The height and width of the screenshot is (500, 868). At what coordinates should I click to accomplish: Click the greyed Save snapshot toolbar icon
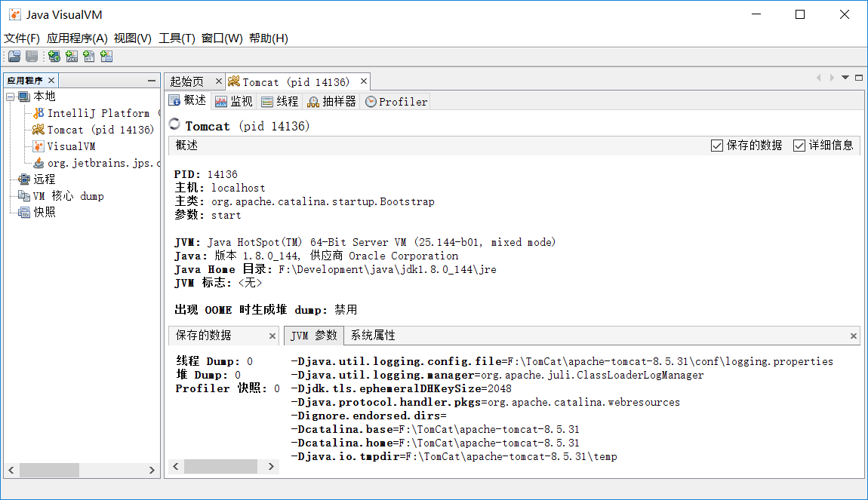[32, 57]
